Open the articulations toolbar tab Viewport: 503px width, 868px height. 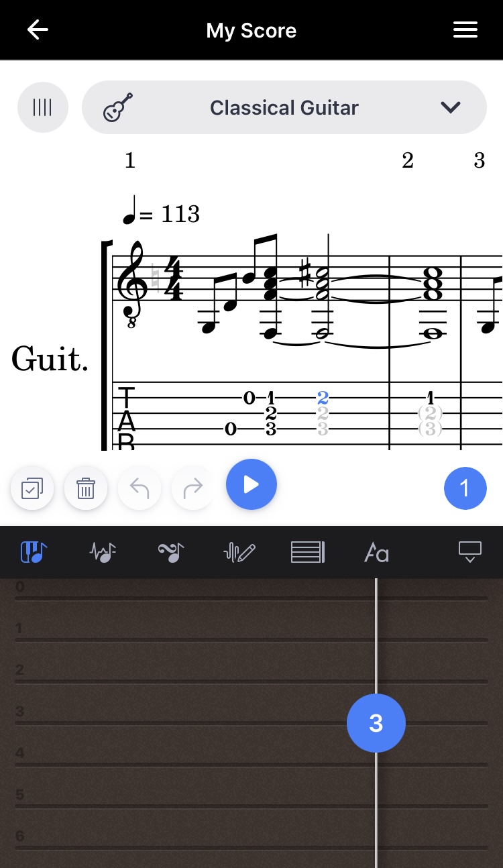pyautogui.click(x=103, y=552)
